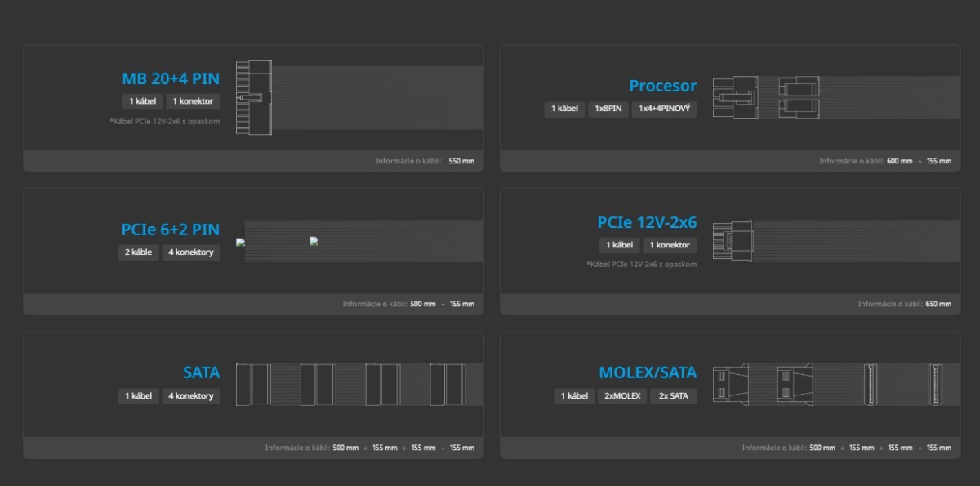Click the first broken image in PCIe 6+2 PIN card
Image resolution: width=980 pixels, height=486 pixels.
click(x=240, y=243)
